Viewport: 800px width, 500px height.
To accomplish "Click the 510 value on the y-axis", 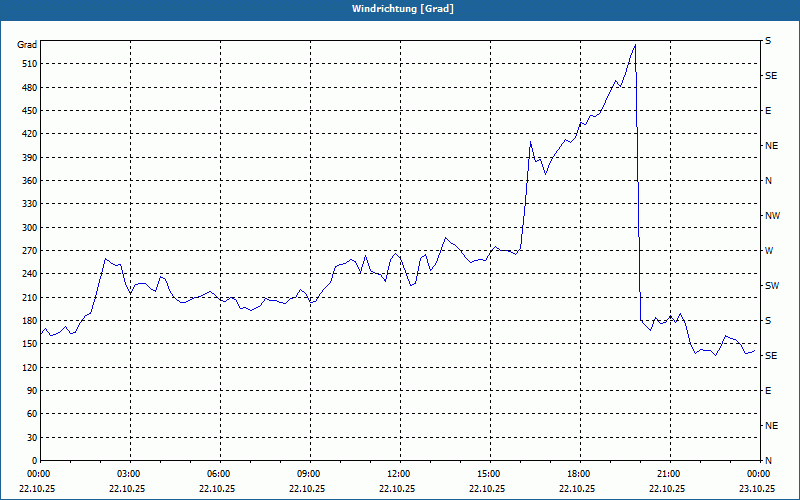I will coord(29,64).
